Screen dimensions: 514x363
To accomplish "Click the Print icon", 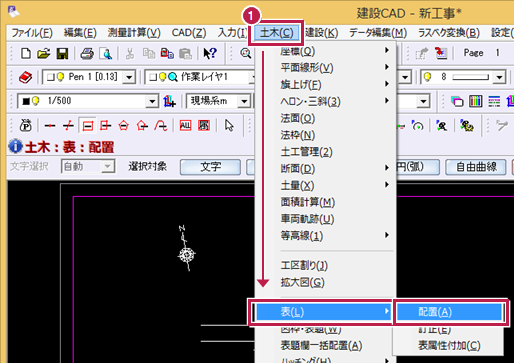I will [x=87, y=53].
